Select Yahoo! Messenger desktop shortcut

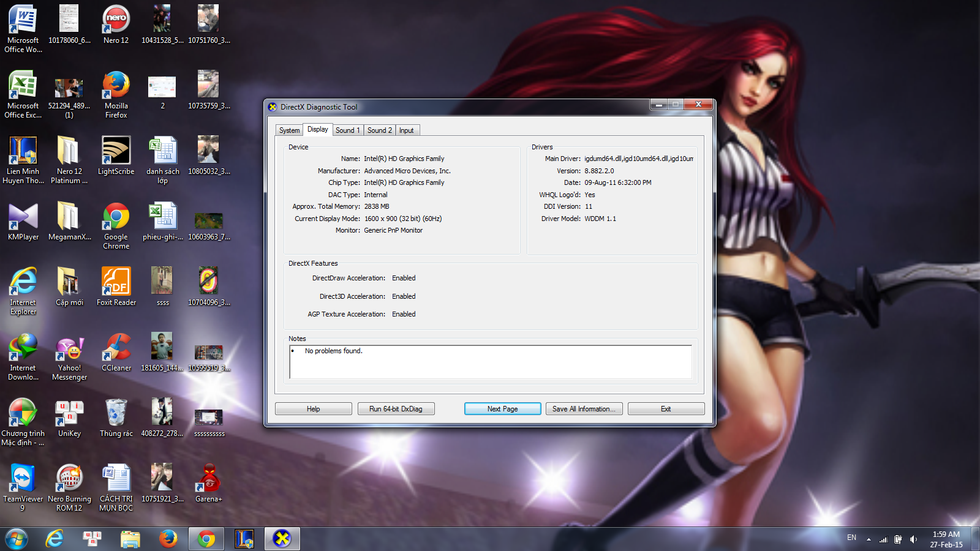[x=69, y=356]
